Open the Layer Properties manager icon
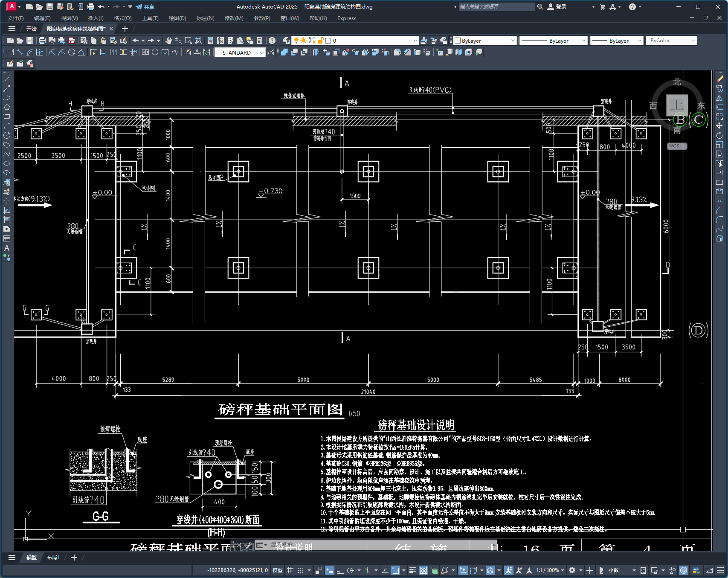 286,41
